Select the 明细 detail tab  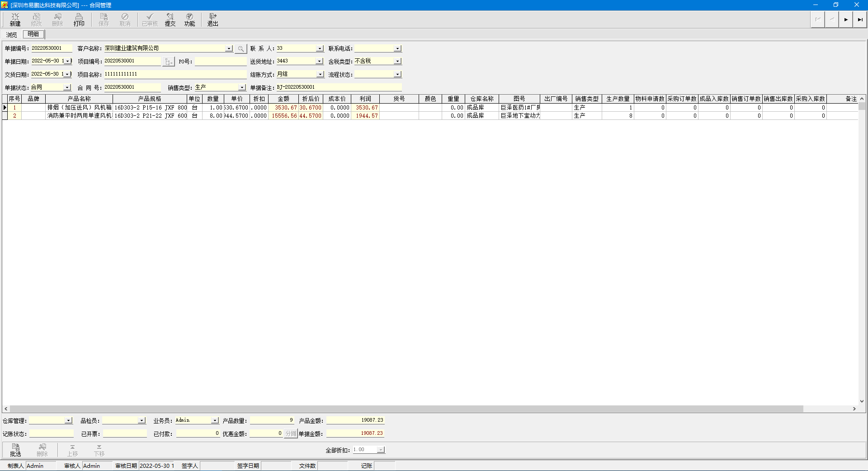(33, 34)
